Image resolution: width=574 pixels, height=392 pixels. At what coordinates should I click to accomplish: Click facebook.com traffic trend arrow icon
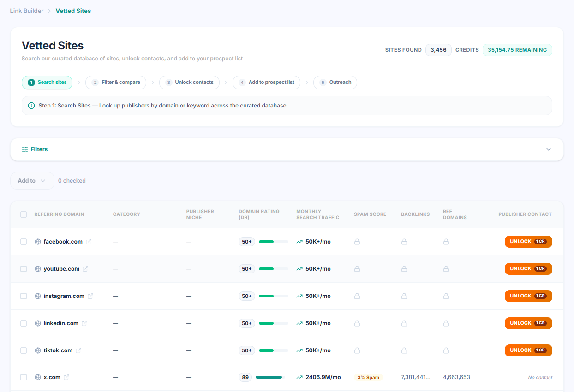coord(299,242)
